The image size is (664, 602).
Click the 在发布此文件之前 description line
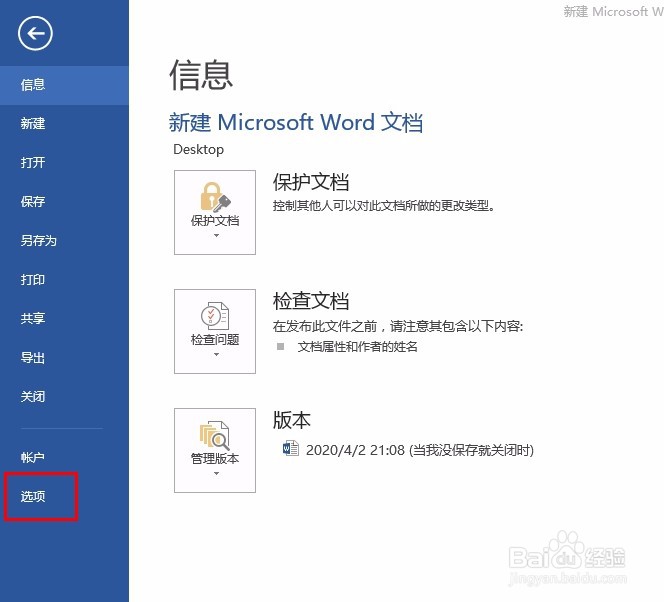pos(398,326)
